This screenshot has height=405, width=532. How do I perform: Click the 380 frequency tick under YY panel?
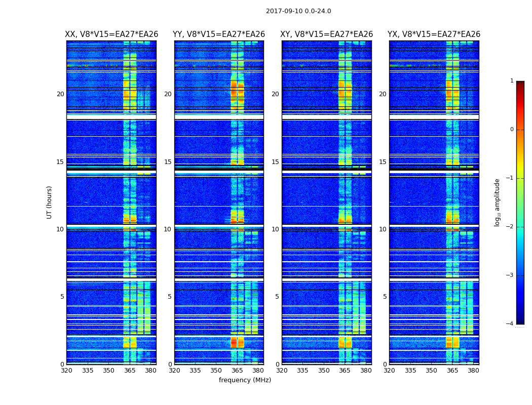tap(258, 371)
